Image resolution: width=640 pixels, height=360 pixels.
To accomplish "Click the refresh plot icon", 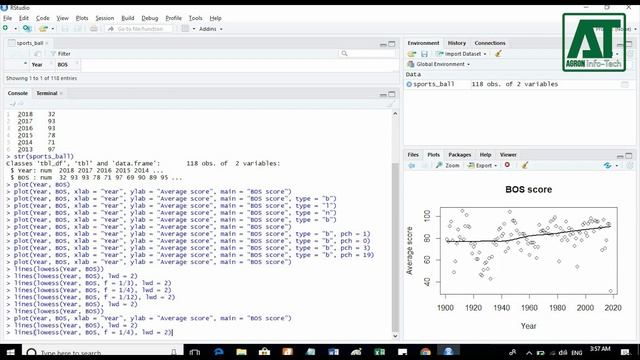I will 608,165.
